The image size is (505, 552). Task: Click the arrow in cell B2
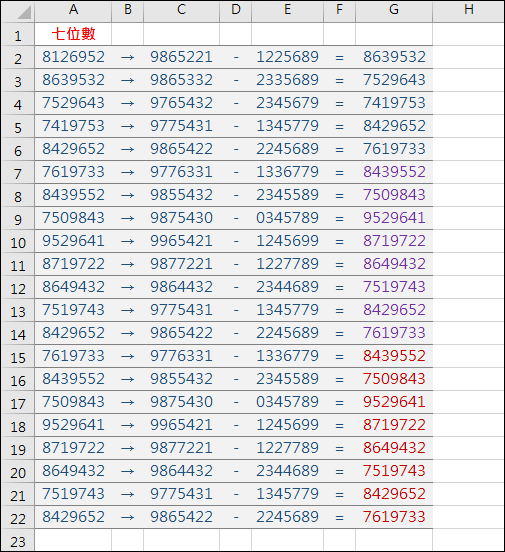point(127,57)
